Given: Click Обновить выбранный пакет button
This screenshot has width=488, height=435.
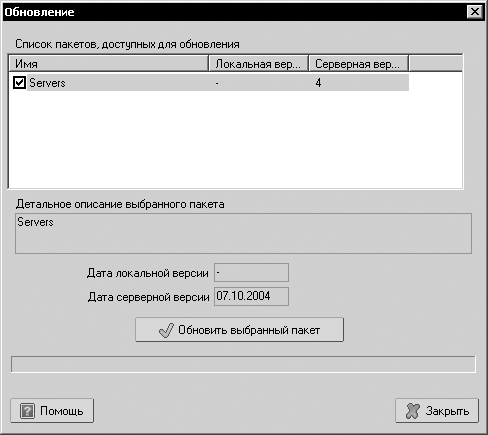Looking at the screenshot, I should pyautogui.click(x=239, y=330).
